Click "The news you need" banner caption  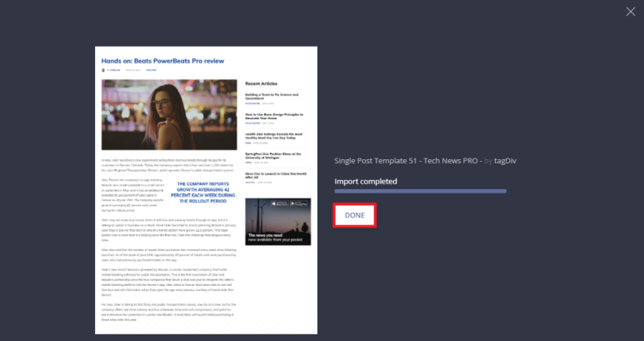(275, 238)
